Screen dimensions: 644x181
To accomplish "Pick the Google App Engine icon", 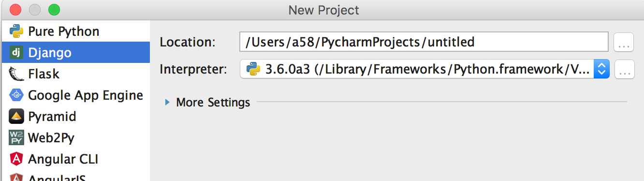I will [16, 95].
